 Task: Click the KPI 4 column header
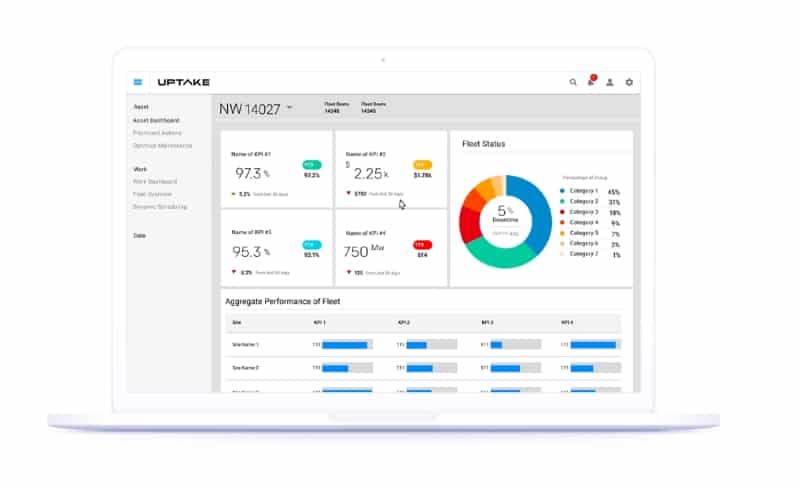567,323
